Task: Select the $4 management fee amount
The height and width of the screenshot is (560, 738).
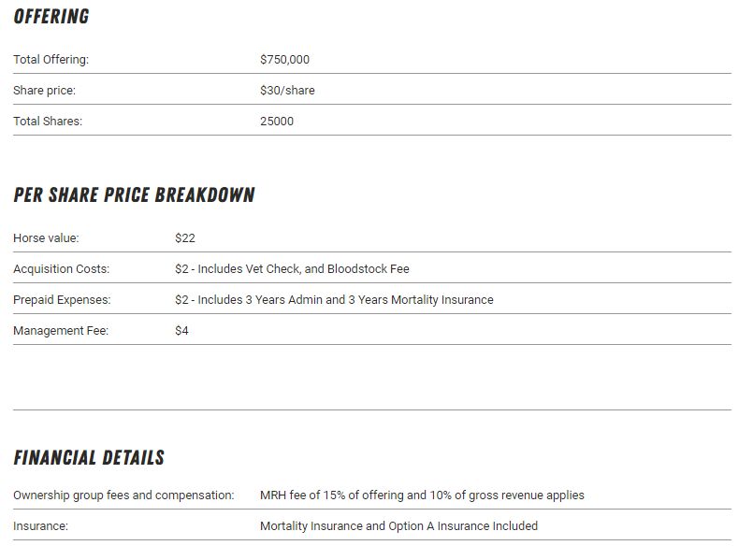Action: point(181,331)
